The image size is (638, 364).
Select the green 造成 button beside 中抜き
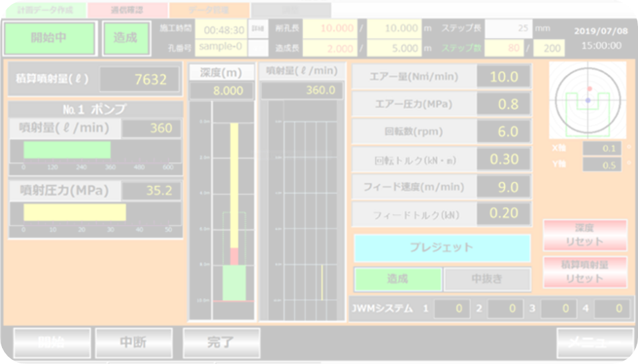coord(397,279)
